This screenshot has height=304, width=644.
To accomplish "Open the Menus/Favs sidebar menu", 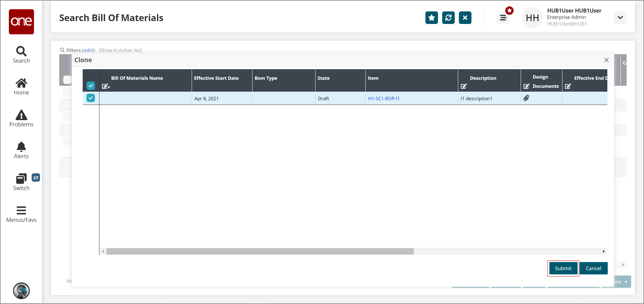I will point(21,214).
